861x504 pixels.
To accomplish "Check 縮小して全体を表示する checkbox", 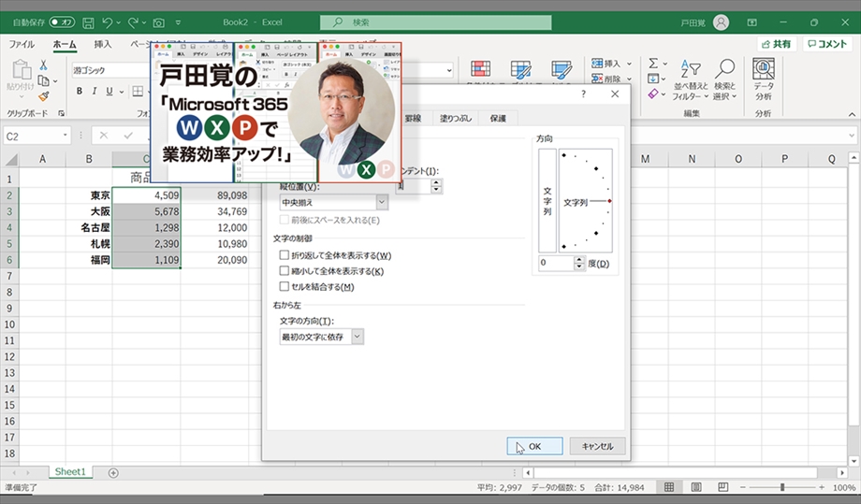I will [x=284, y=271].
